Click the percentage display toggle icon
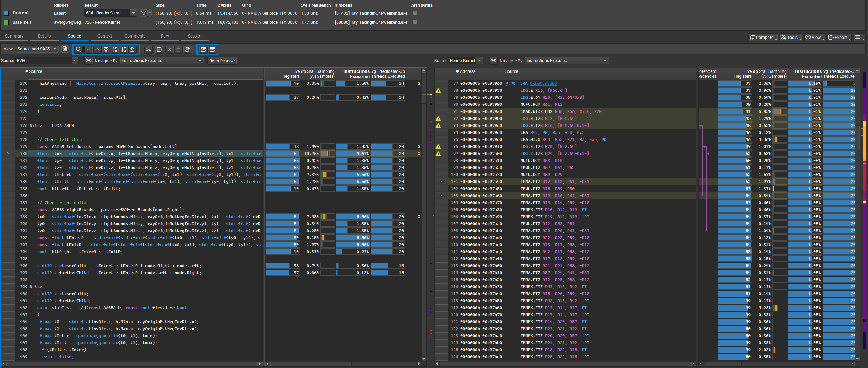The height and width of the screenshot is (368, 868). coord(169,49)
